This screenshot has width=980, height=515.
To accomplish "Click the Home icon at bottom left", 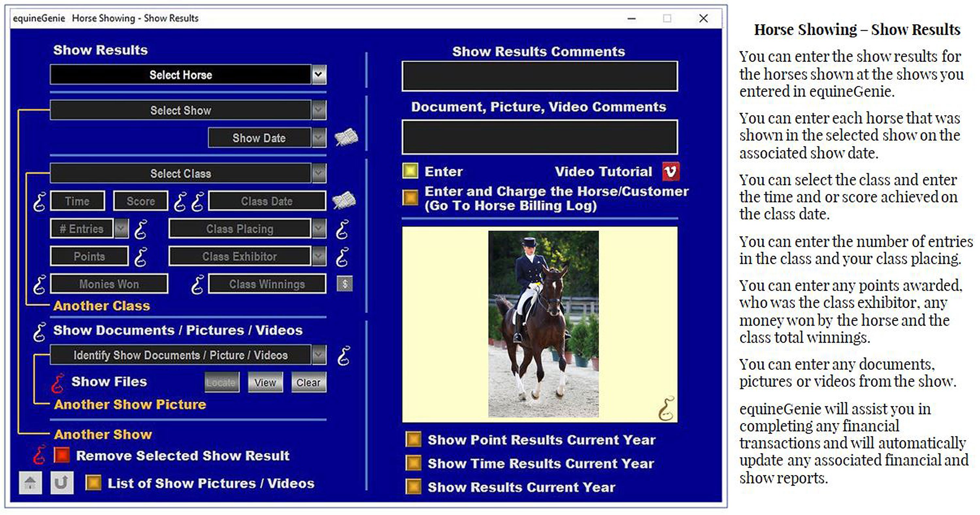I will pos(30,483).
